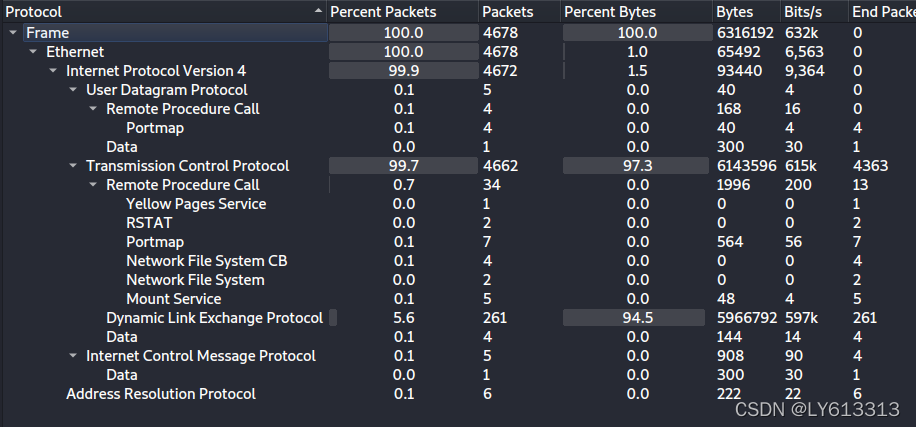The height and width of the screenshot is (427, 916).
Task: Click the 6316192 bytes value for Frame
Action: [x=745, y=33]
